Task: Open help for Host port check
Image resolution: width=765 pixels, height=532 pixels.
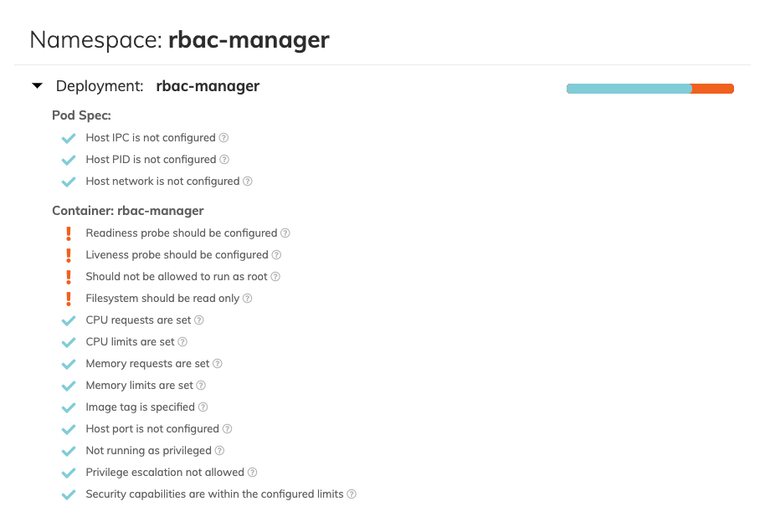Action: [228, 428]
